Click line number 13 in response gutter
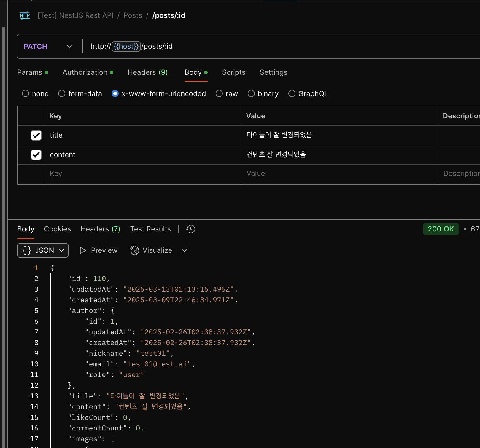The width and height of the screenshot is (480, 448). coord(34,396)
